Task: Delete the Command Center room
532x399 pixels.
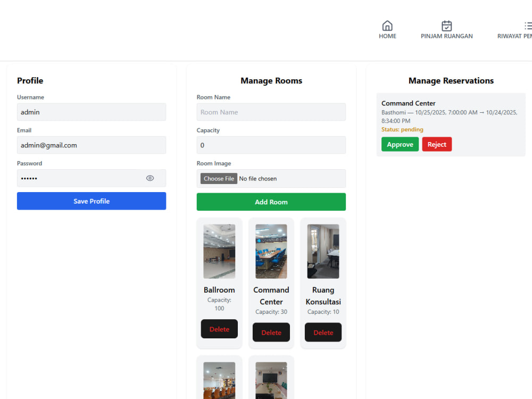Action: [271, 332]
